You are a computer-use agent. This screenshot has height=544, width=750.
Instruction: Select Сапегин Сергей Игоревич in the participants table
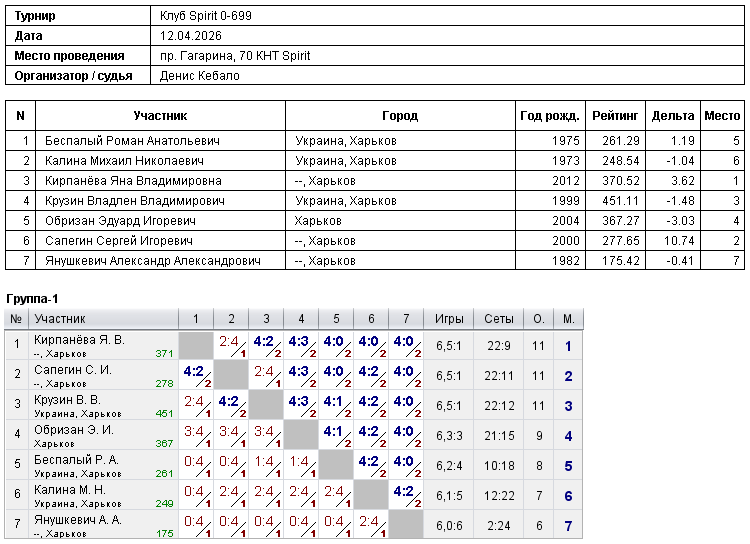pyautogui.click(x=119, y=241)
